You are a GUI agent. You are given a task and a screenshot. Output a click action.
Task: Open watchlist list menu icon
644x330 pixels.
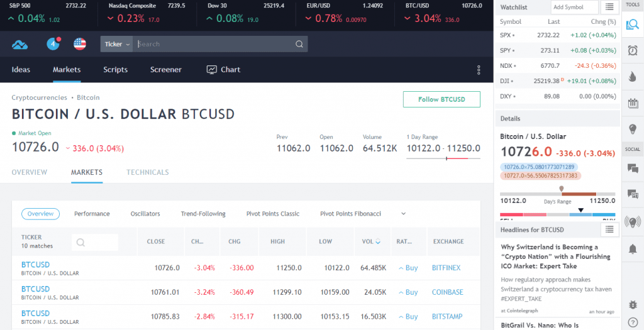point(609,7)
